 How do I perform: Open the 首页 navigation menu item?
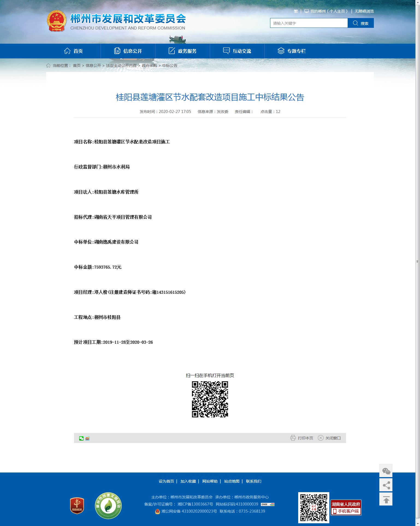pyautogui.click(x=73, y=51)
